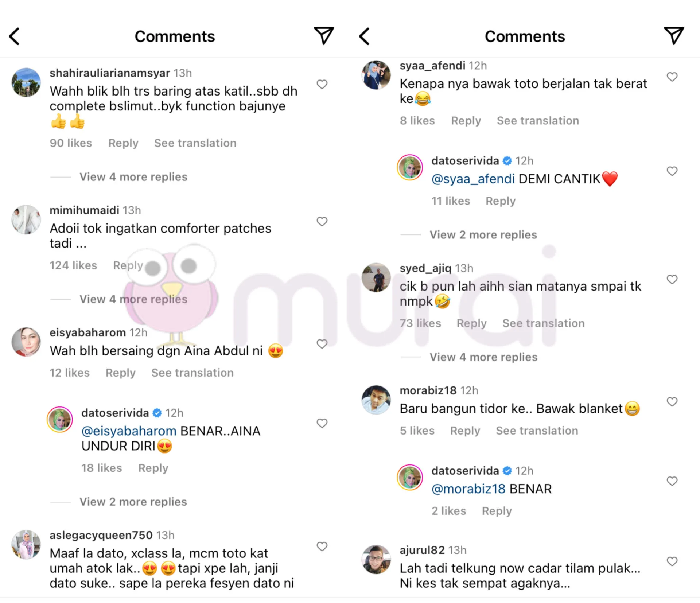Like syed_ajiq's comment with the heart icon
The image size is (700, 603).
click(672, 279)
